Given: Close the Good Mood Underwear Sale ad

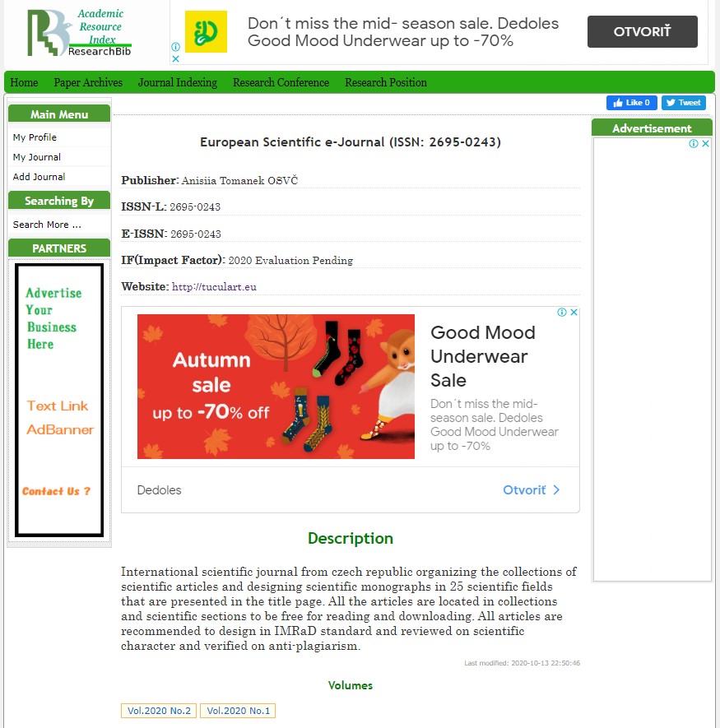Looking at the screenshot, I should pos(574,312).
